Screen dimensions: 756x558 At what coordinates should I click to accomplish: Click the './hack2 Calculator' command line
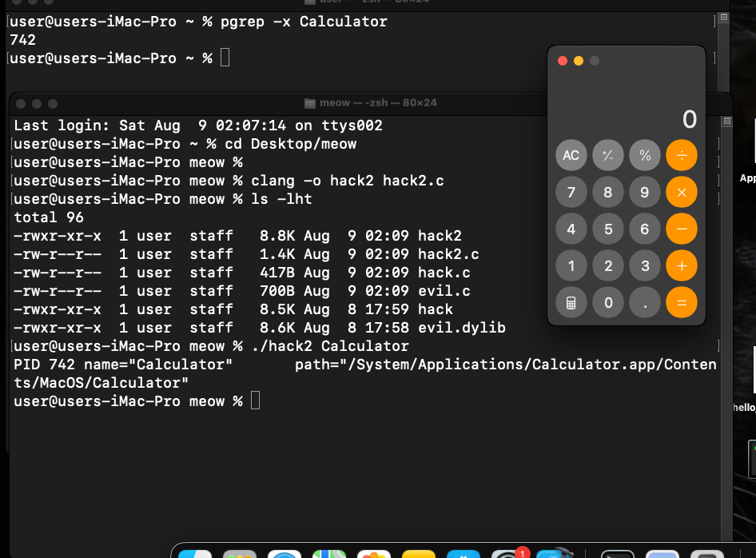330,346
